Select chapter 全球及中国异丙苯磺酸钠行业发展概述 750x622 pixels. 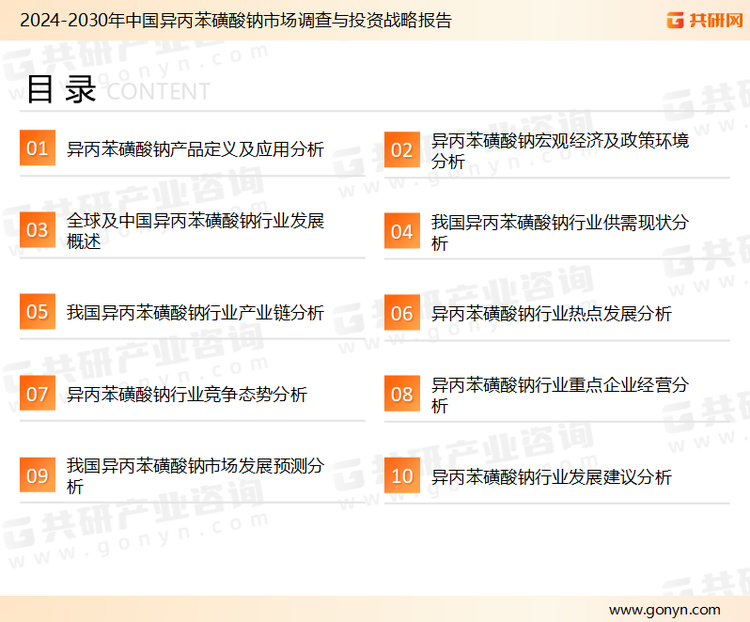point(195,231)
